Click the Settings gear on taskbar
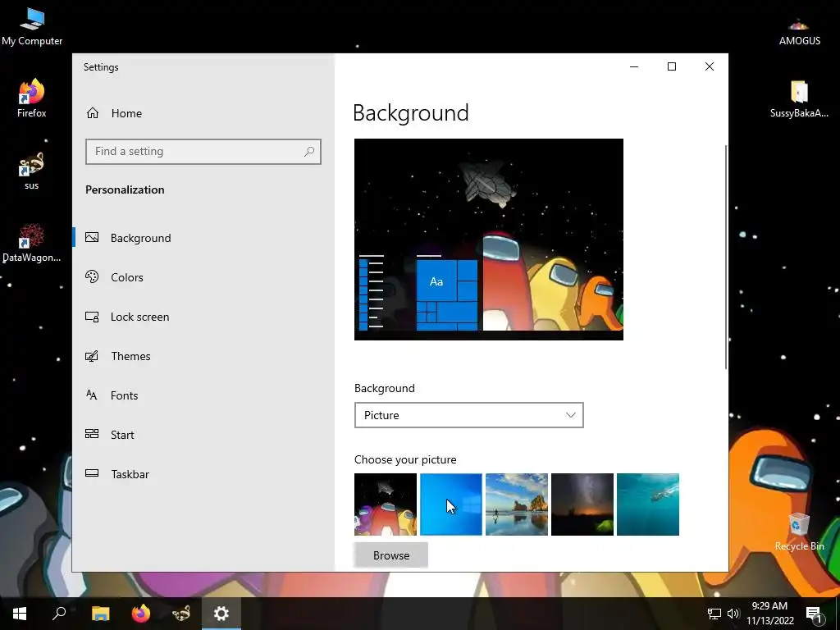Image resolution: width=840 pixels, height=630 pixels. click(221, 614)
